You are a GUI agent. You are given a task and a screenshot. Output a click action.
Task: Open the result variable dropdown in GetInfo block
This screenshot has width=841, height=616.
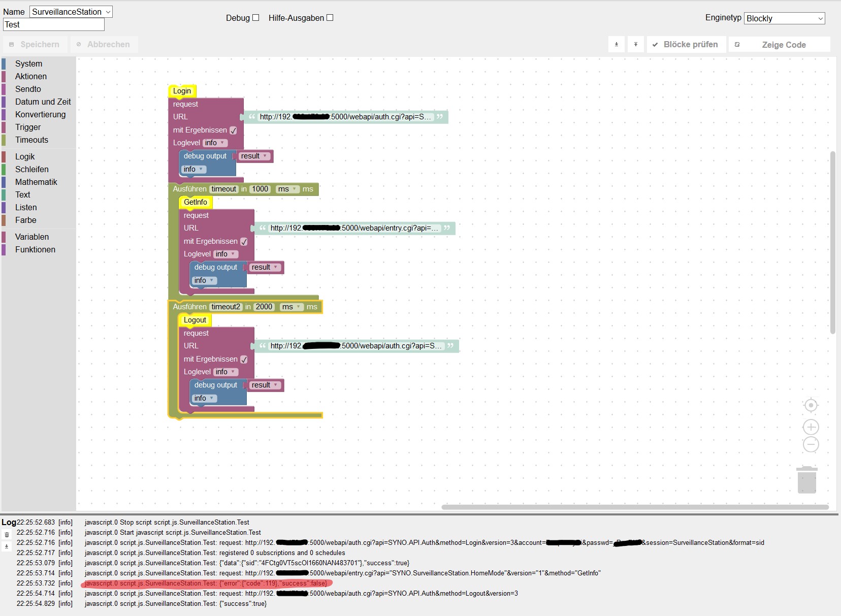(x=265, y=268)
